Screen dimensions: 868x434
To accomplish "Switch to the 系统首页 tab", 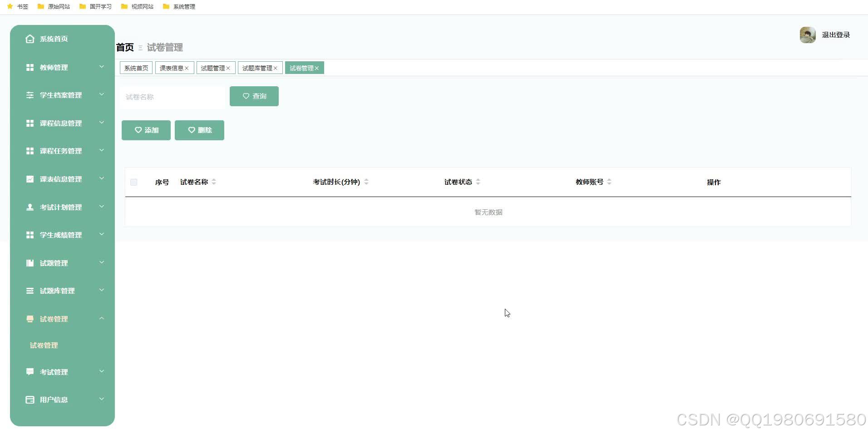I will click(x=136, y=68).
